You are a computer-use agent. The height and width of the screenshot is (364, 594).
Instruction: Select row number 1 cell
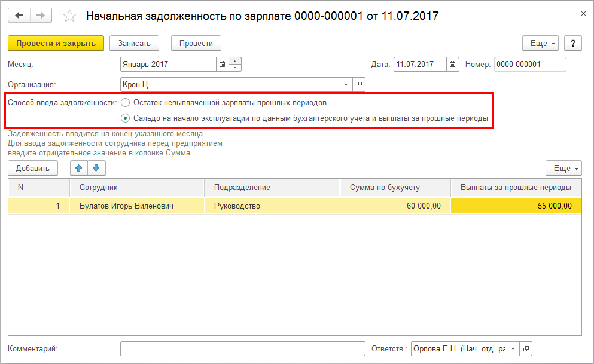(39, 206)
